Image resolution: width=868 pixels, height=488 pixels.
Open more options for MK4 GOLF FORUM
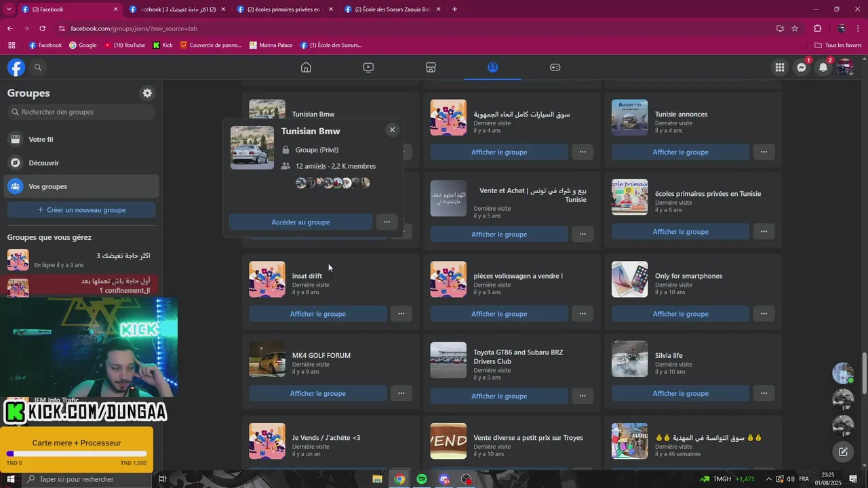tap(401, 393)
